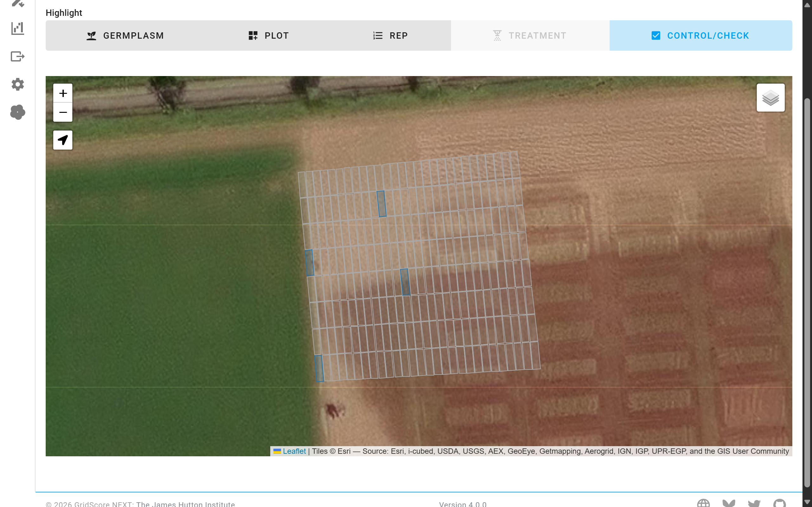812x507 pixels.
Task: Zoom out of the map
Action: pos(63,112)
